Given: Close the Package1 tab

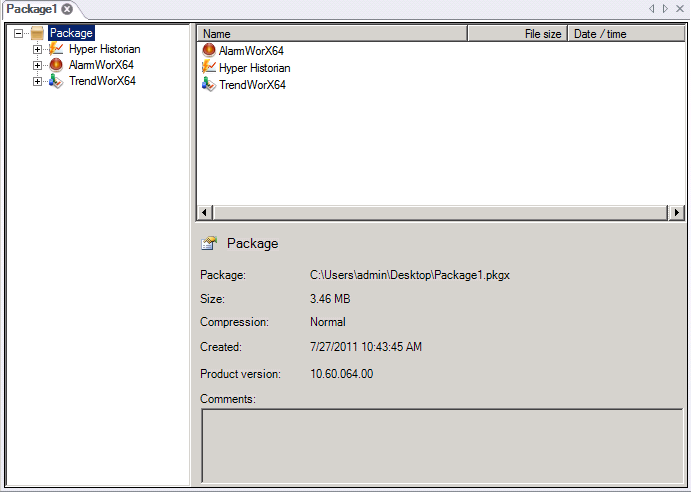Looking at the screenshot, I should click(x=67, y=9).
